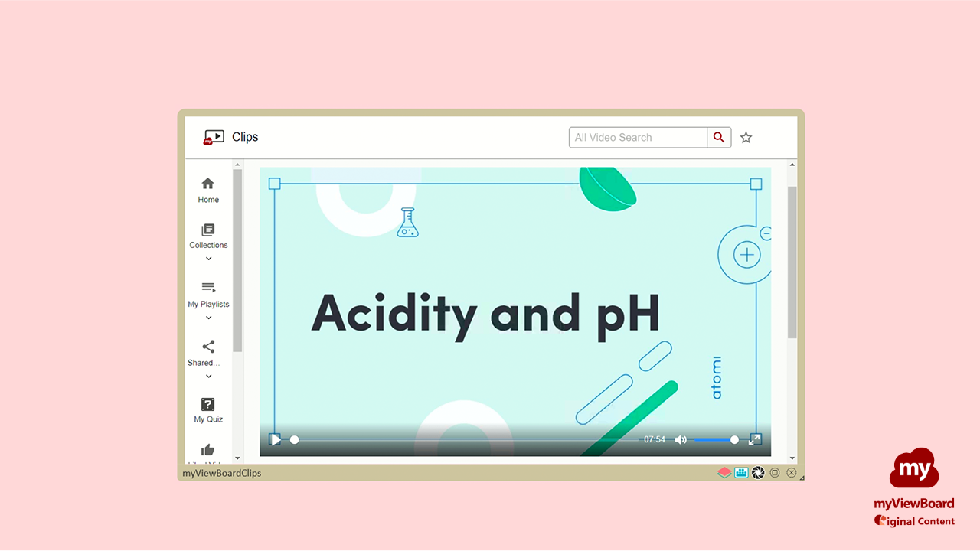Toggle the on-screen keyboard icon
The image size is (980, 551).
pyautogui.click(x=741, y=473)
